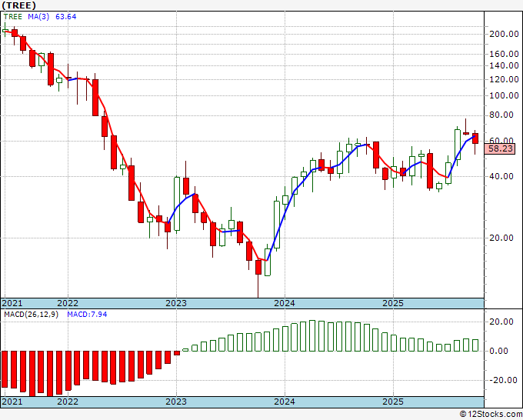
Task: Click the MACD(26,12,9) indicator label
Action: coord(31,315)
